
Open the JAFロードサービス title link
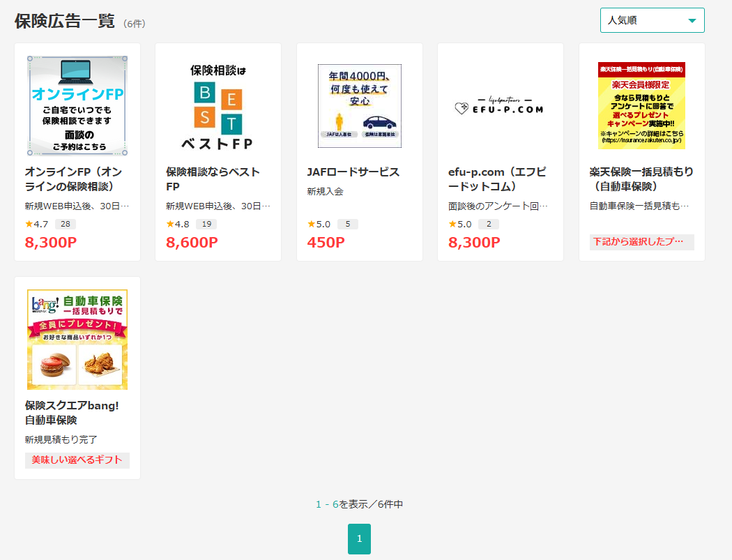[353, 172]
